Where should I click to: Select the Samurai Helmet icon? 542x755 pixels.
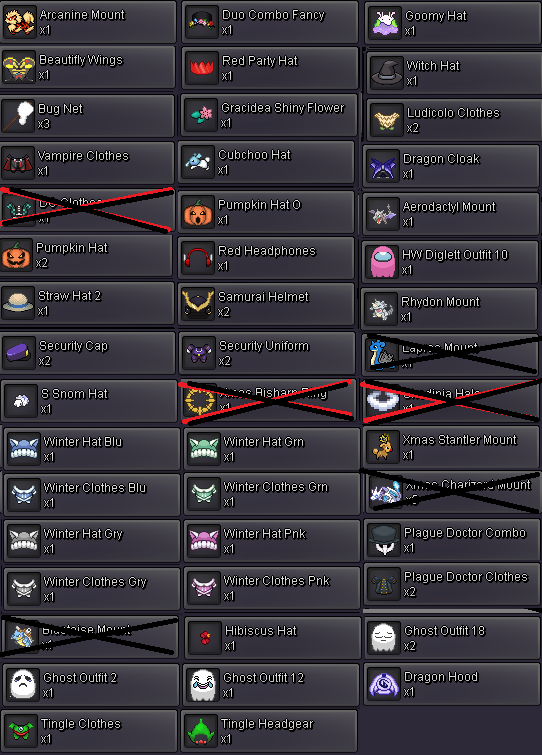click(198, 304)
